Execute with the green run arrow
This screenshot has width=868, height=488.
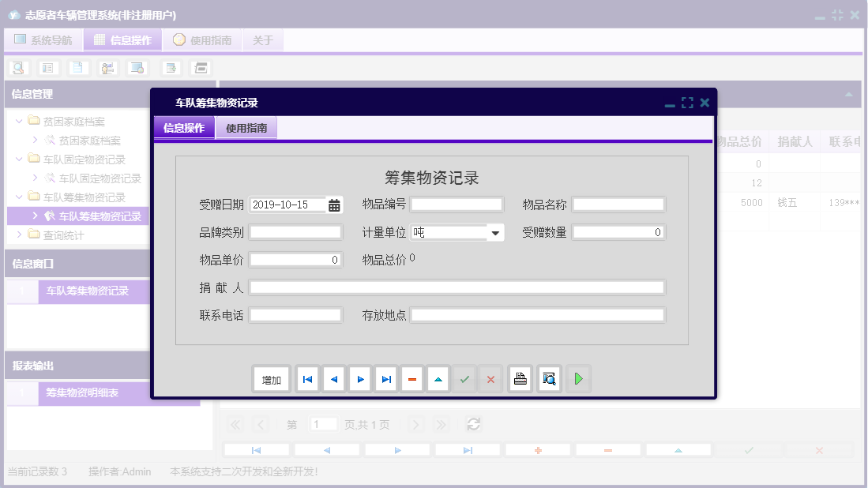578,378
